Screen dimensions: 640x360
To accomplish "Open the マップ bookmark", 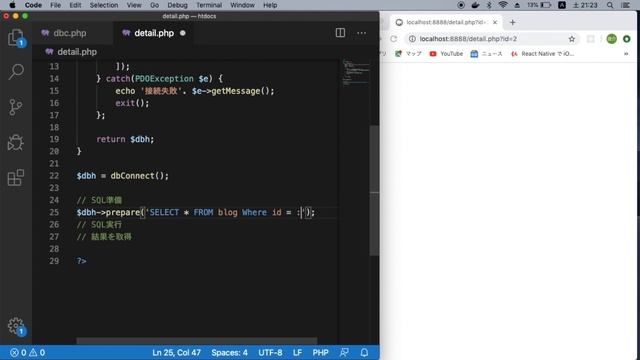I will point(408,53).
